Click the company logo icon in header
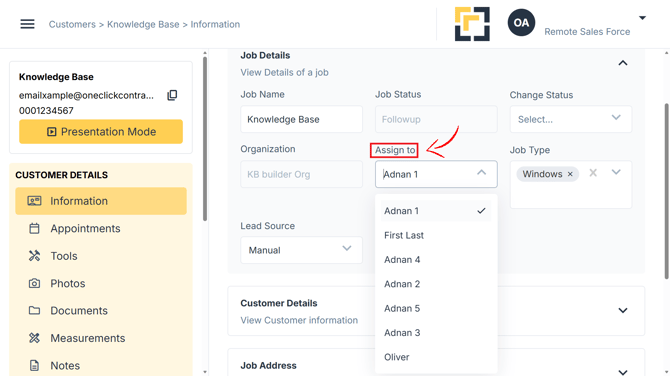The height and width of the screenshot is (376, 670). [x=472, y=24]
